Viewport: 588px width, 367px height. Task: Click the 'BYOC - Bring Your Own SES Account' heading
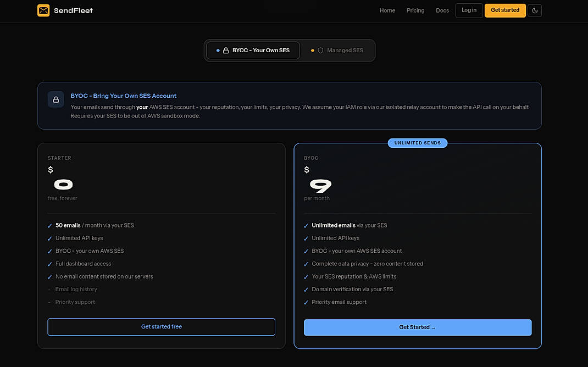[x=124, y=96]
